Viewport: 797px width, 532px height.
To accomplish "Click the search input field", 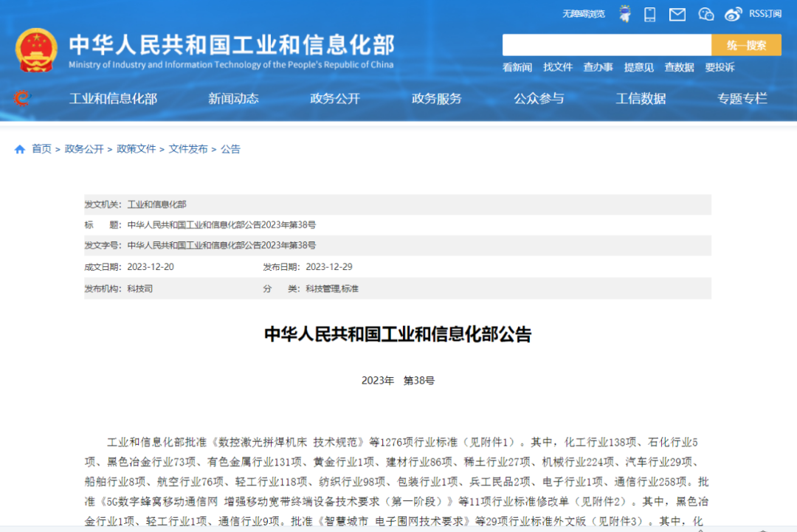I will pos(607,45).
